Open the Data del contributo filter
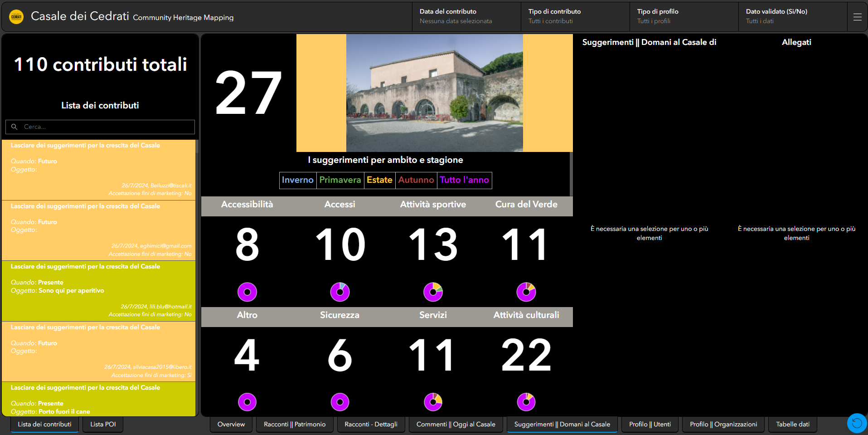868x435 pixels. (466, 17)
